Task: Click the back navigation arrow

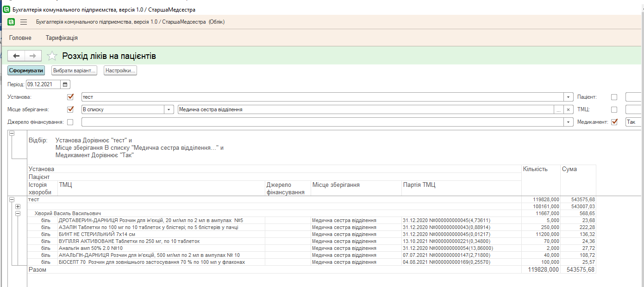Action: pos(16,56)
